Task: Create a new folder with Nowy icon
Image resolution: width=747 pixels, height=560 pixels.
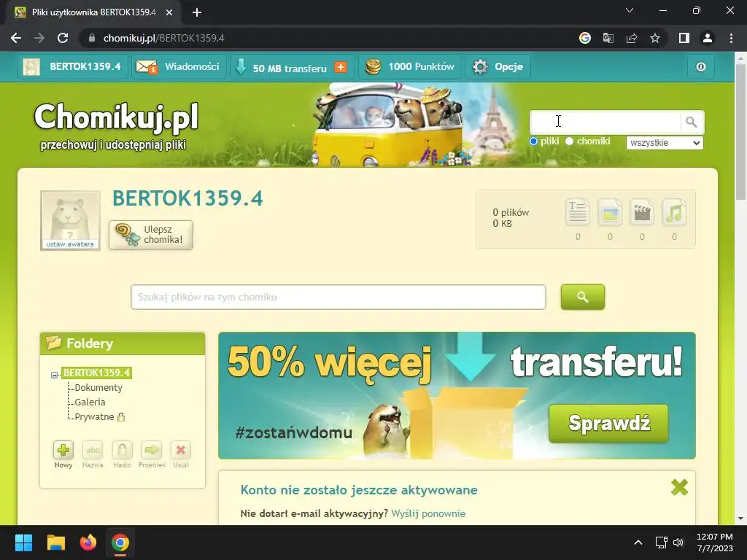Action: pos(63,450)
